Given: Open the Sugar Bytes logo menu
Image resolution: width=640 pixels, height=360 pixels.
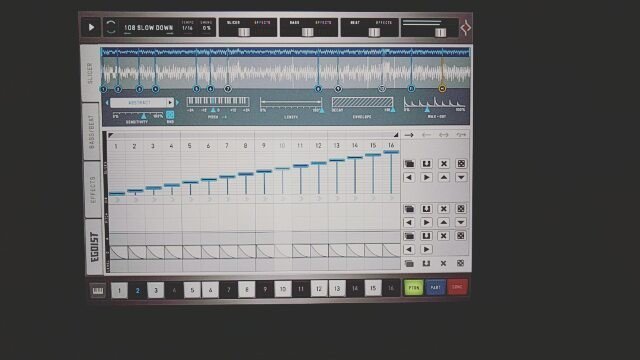Looking at the screenshot, I should click(x=465, y=28).
